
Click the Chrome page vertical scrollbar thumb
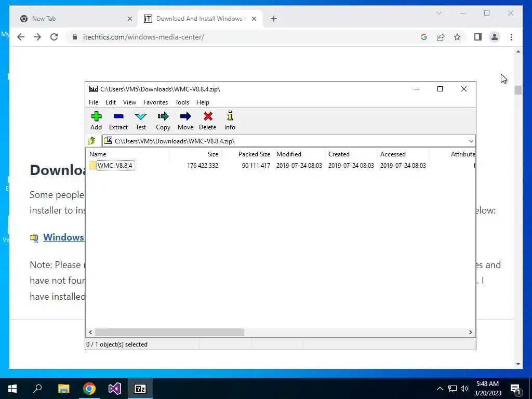(x=518, y=90)
